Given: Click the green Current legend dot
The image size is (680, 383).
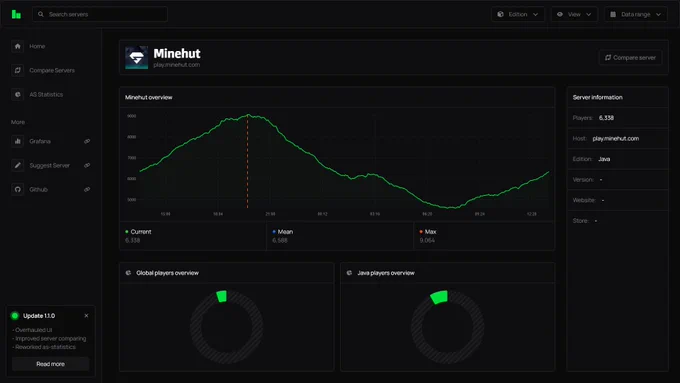Looking at the screenshot, I should coord(127,232).
